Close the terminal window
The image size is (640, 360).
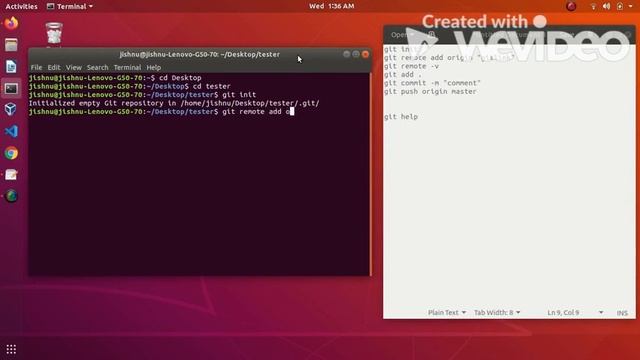[x=366, y=54]
